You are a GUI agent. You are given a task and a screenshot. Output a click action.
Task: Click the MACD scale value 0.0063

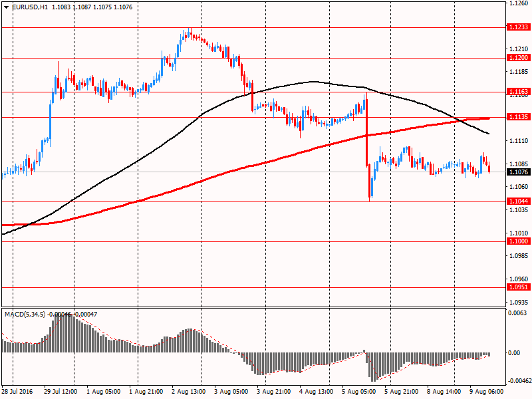517,313
